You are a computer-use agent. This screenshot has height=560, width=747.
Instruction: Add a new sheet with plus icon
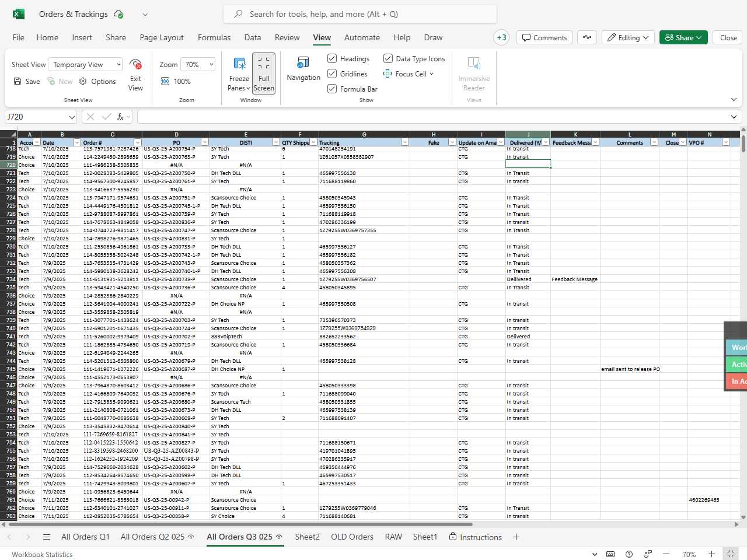516,537
